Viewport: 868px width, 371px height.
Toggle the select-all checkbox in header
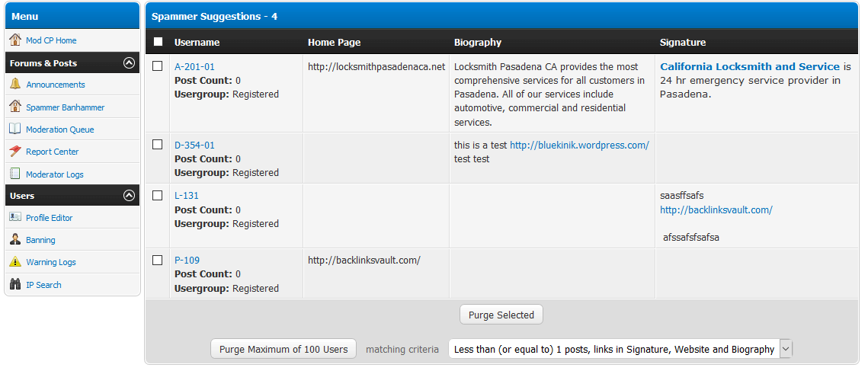coord(158,43)
